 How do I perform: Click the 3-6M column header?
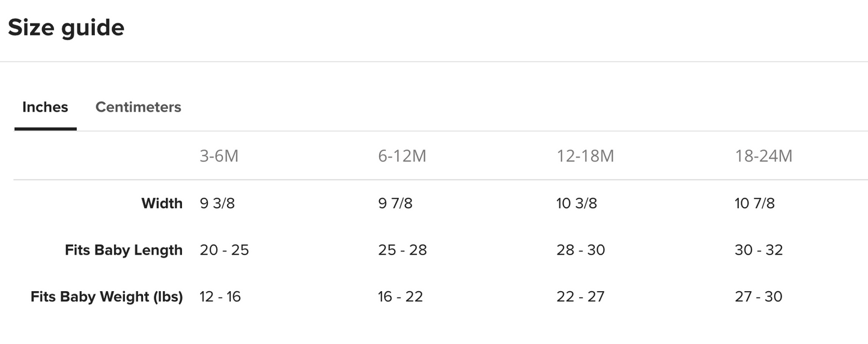(219, 156)
